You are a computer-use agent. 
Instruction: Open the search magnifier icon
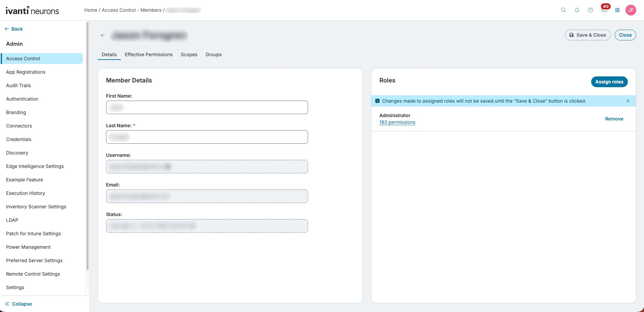(563, 10)
